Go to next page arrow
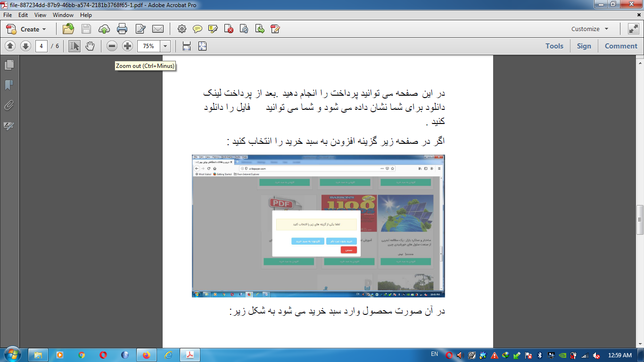This screenshot has width=644, height=362. pos(25,46)
